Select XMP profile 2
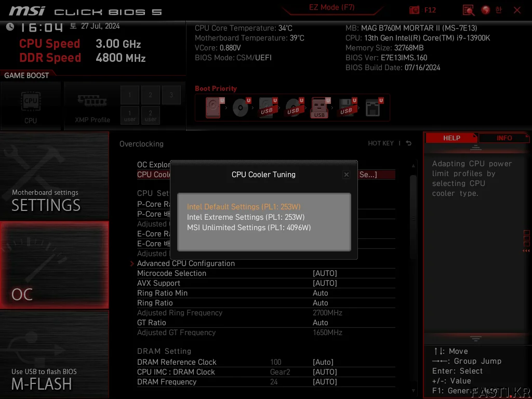Screen dimensions: 532x399 click(x=150, y=95)
